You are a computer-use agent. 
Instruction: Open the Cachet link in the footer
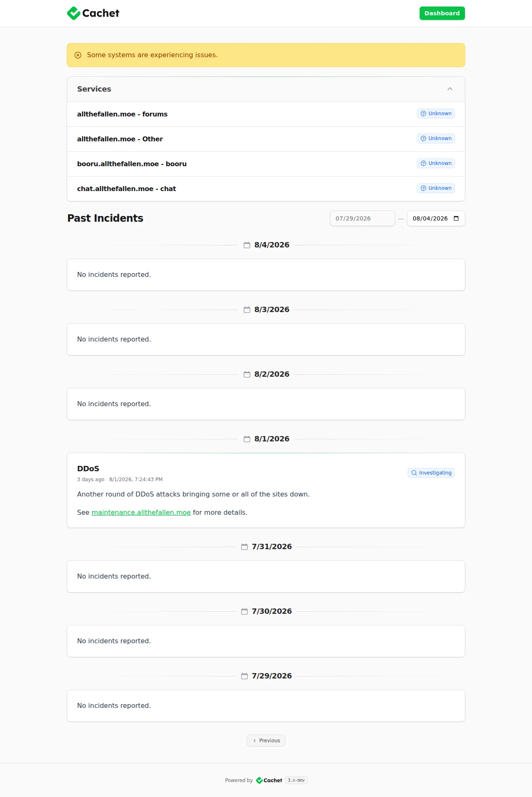[x=269, y=780]
